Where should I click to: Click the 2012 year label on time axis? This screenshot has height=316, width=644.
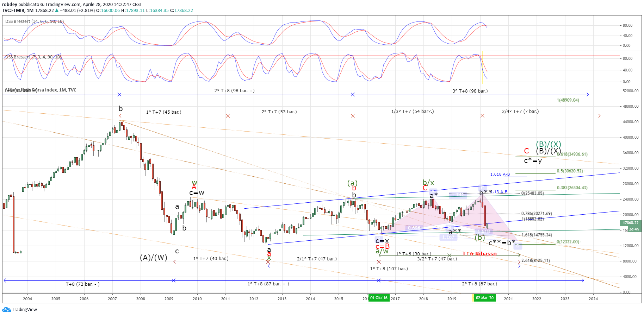[254, 299]
